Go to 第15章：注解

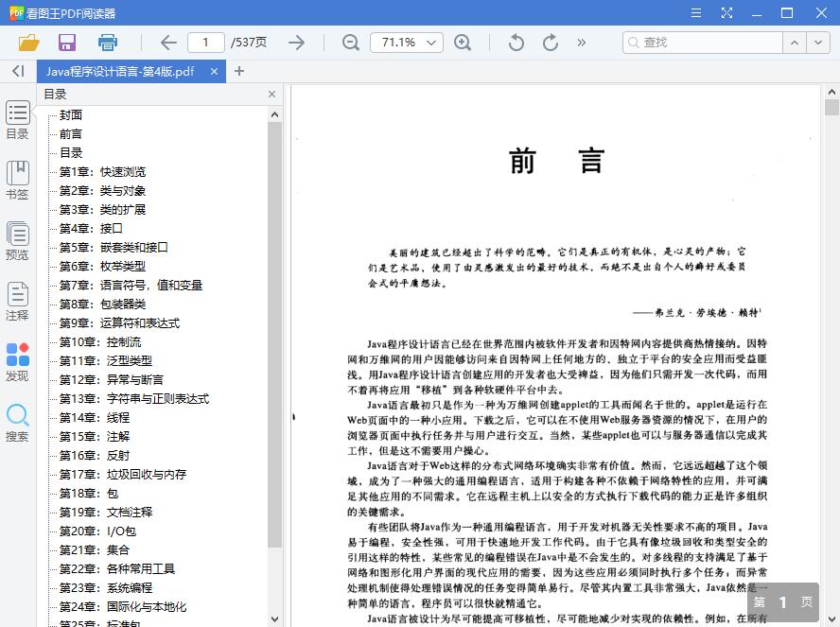pyautogui.click(x=95, y=437)
